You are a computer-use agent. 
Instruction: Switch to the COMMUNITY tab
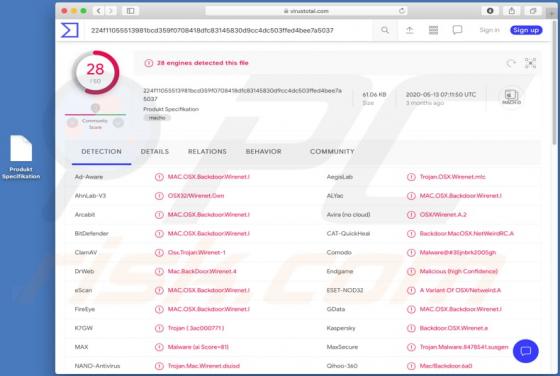tap(332, 152)
